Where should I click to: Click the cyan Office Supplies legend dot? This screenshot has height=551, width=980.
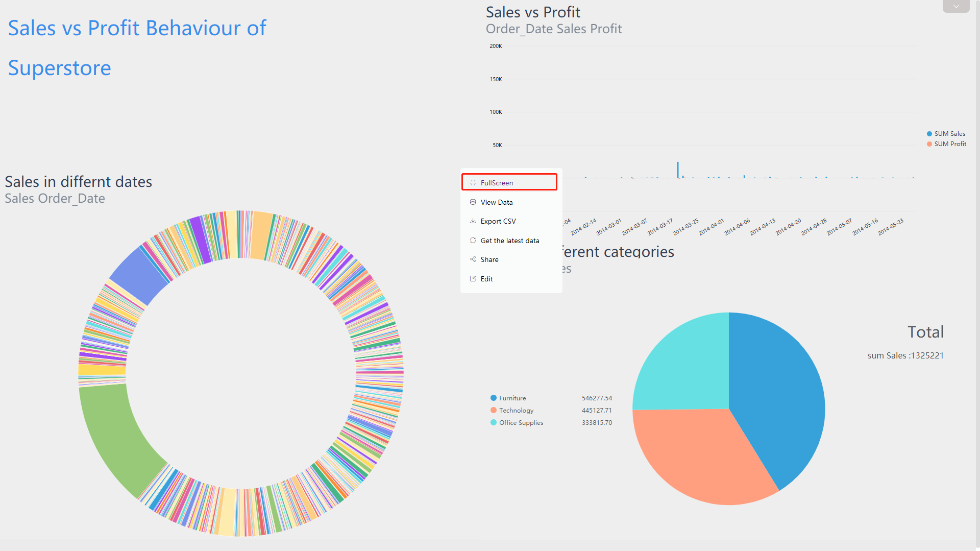click(494, 422)
